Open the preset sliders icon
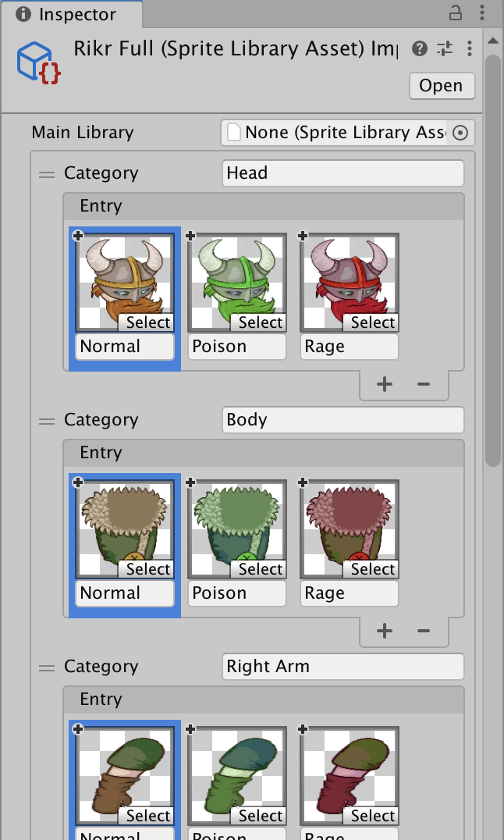This screenshot has height=840, width=504. (x=445, y=49)
